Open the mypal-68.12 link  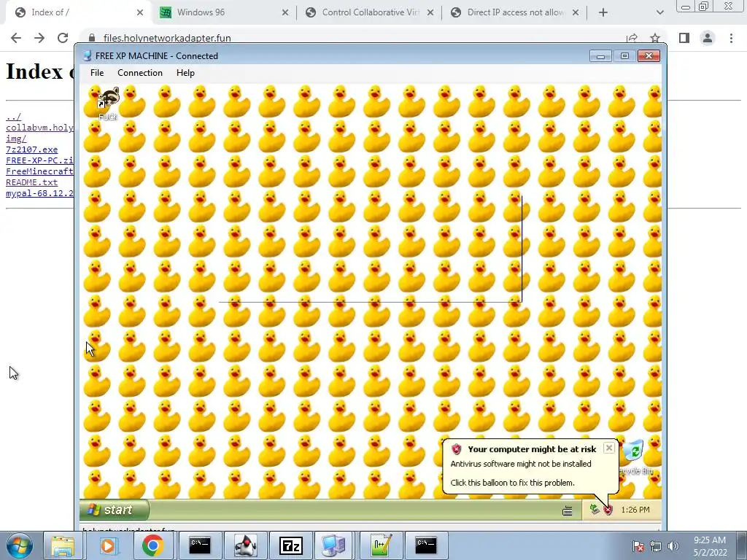tap(40, 193)
